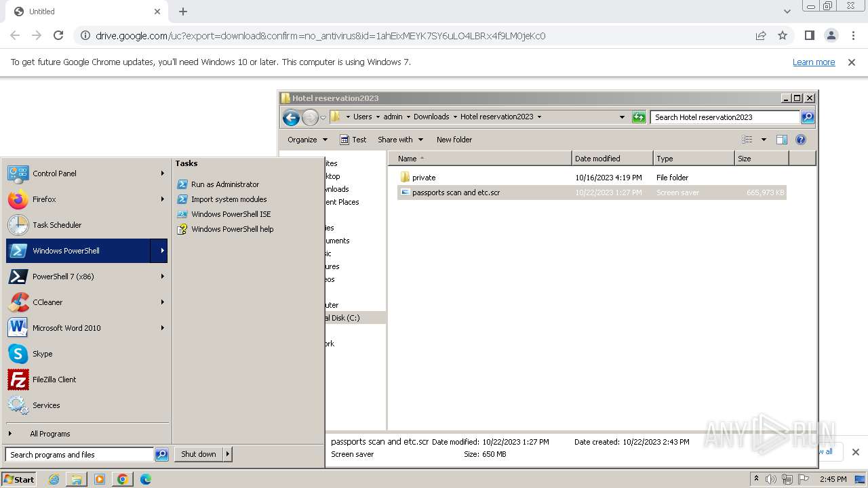The height and width of the screenshot is (488, 868).
Task: Toggle Chrome side panel
Action: [809, 36]
